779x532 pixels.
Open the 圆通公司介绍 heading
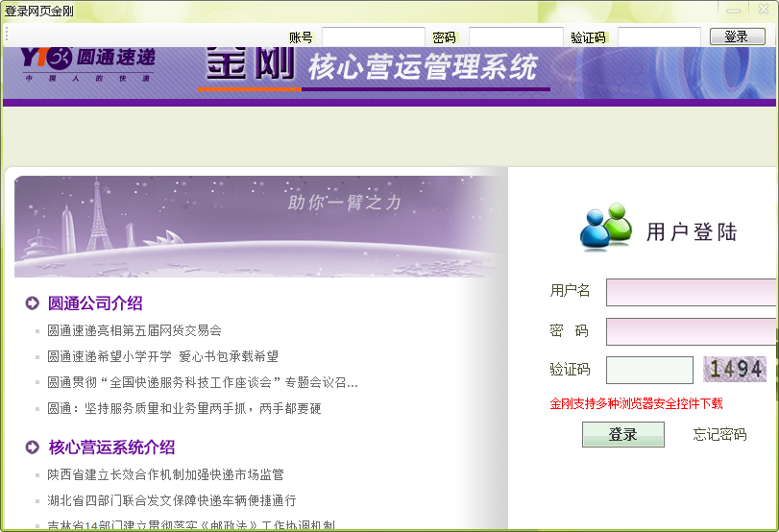95,303
